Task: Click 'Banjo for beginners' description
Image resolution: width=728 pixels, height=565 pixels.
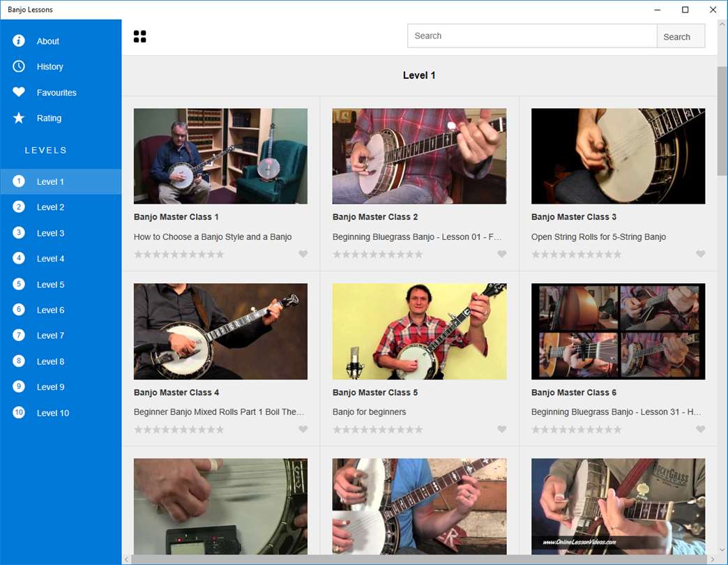Action: pyautogui.click(x=369, y=412)
